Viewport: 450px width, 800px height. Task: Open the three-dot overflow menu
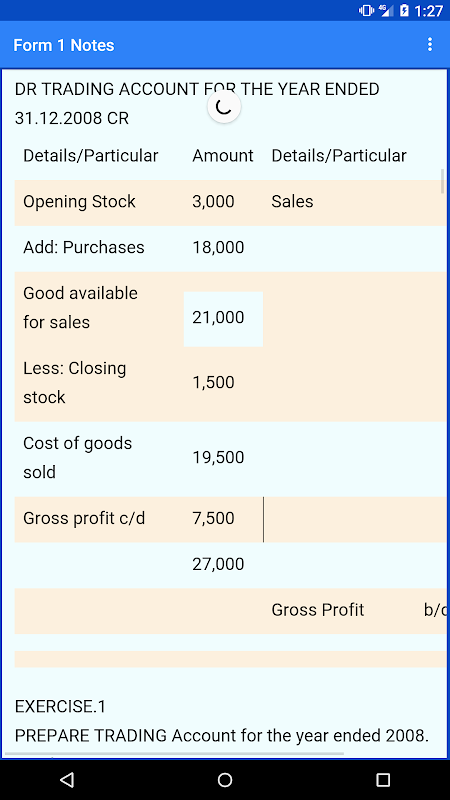[430, 45]
